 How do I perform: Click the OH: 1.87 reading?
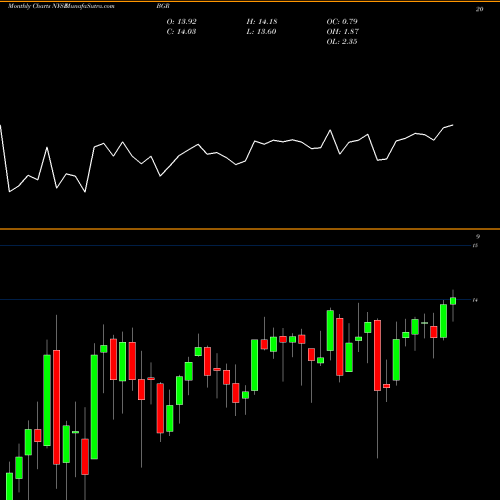point(343,32)
